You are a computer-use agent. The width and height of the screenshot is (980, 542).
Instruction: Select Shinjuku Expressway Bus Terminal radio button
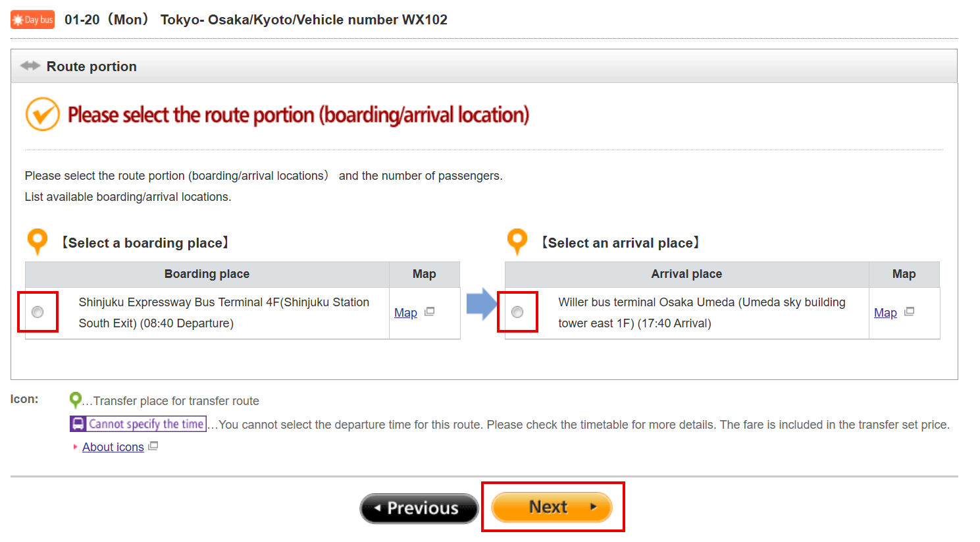point(38,312)
